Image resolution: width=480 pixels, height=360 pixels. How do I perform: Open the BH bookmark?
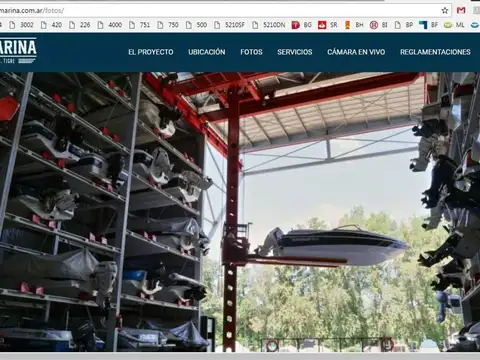click(x=354, y=25)
